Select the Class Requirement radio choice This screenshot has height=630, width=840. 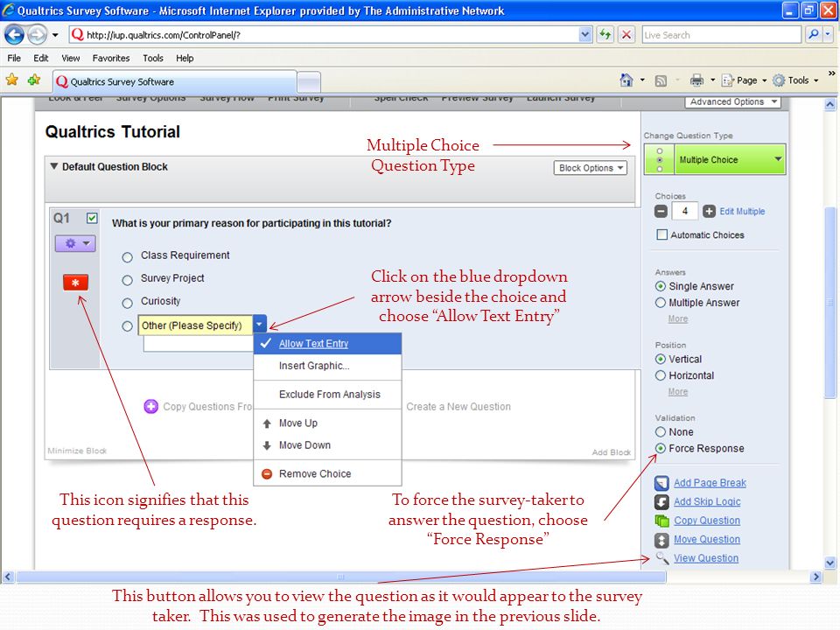127,257
